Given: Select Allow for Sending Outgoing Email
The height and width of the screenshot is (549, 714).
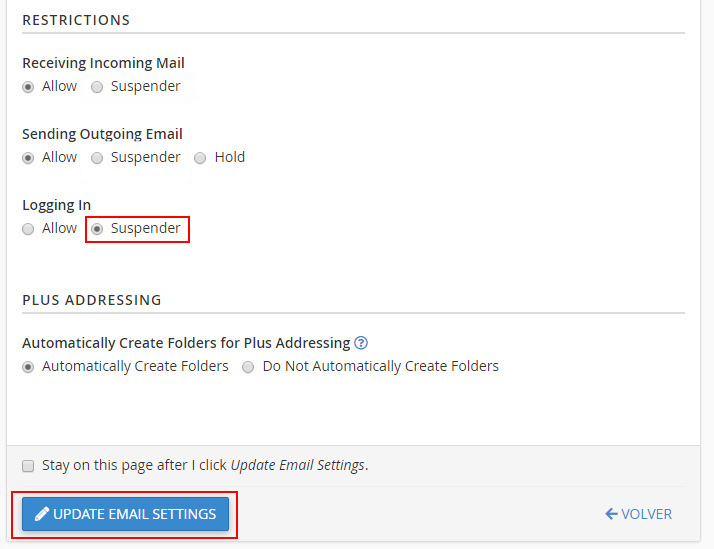Looking at the screenshot, I should click(28, 158).
